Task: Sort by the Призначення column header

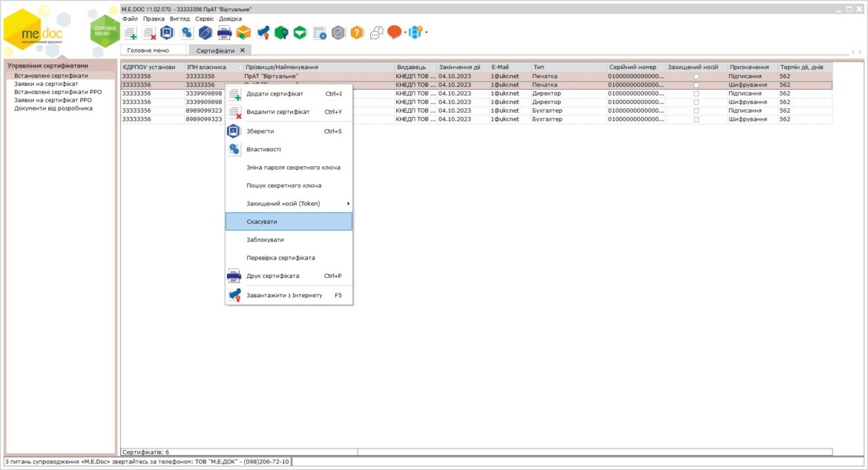Action: [x=753, y=67]
